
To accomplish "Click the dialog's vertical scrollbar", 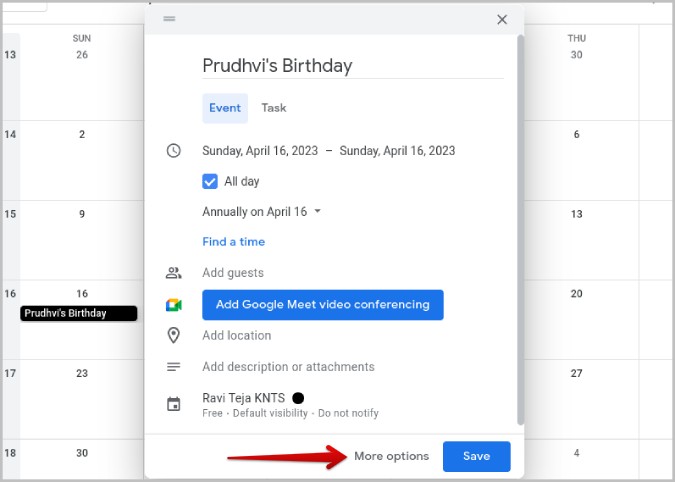I will click(520, 230).
